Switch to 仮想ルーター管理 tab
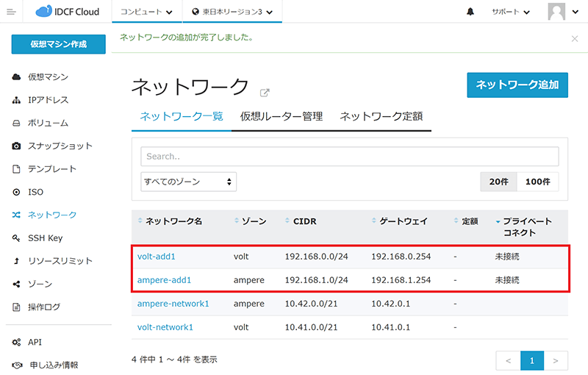Image resolution: width=588 pixels, height=375 pixels. coord(281,116)
